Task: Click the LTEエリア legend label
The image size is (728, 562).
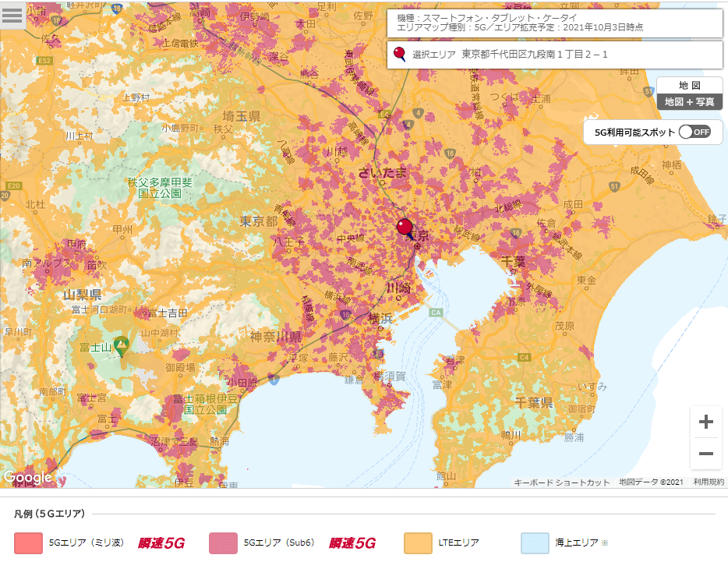Action: click(x=459, y=542)
